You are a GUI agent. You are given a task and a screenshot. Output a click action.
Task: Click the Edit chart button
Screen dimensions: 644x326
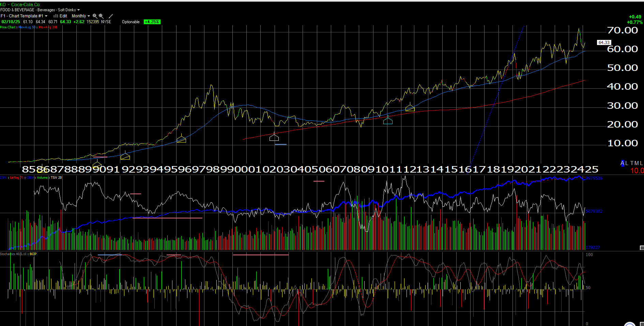[x=63, y=16]
